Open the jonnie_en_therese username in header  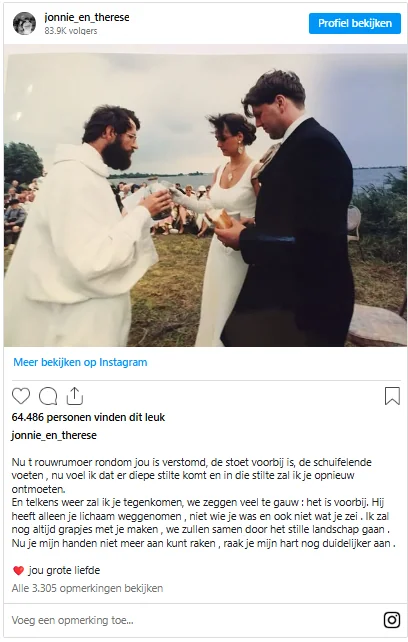(87, 18)
